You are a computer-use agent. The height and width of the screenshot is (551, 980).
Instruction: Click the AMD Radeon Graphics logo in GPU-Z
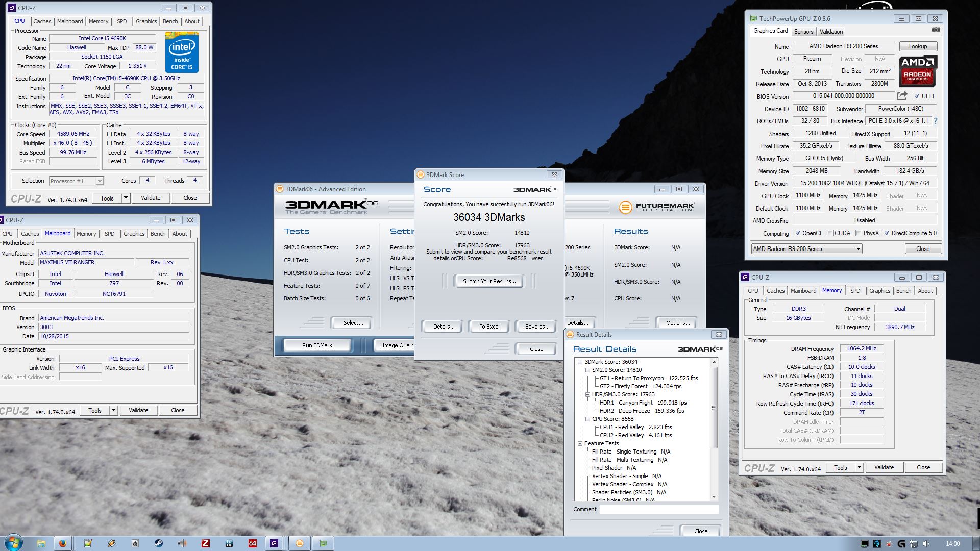click(x=918, y=70)
